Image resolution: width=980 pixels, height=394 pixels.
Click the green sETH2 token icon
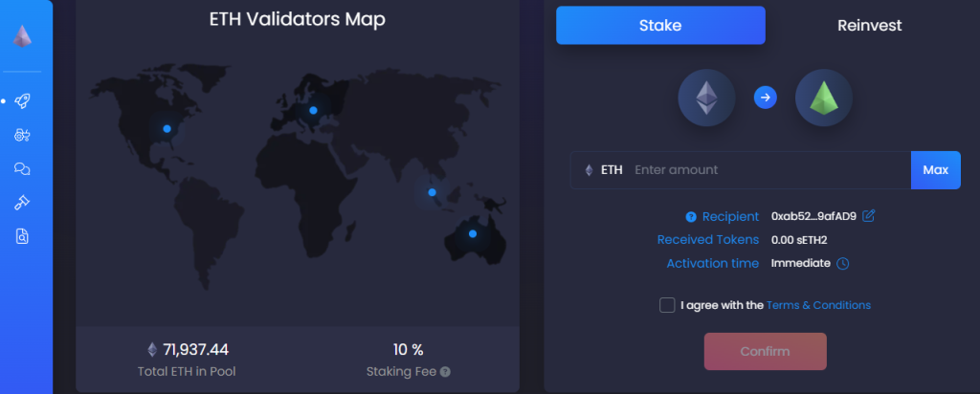pos(824,98)
